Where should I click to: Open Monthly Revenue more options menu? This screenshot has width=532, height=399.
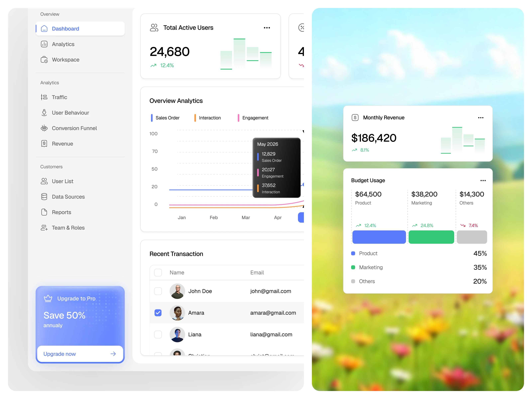(480, 118)
